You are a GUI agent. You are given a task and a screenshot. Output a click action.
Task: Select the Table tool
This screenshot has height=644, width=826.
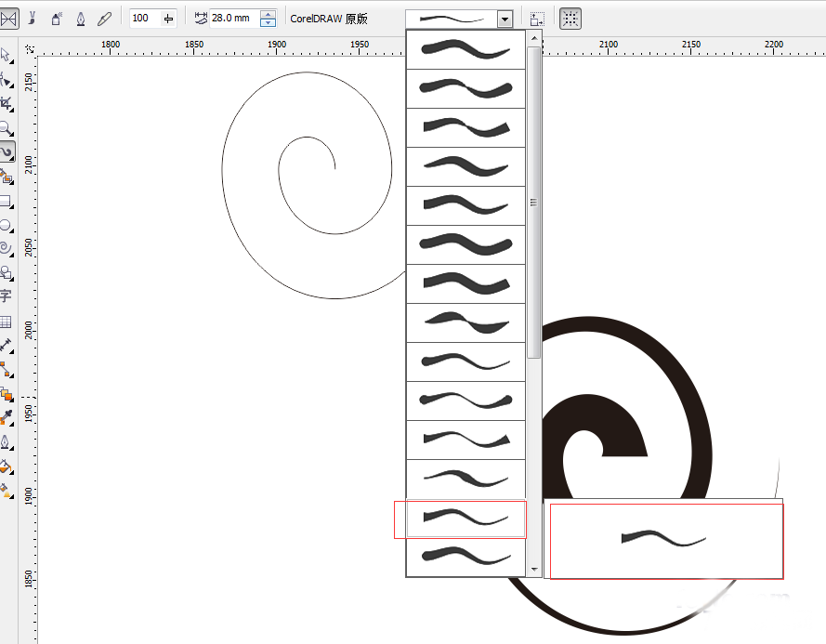click(x=7, y=321)
